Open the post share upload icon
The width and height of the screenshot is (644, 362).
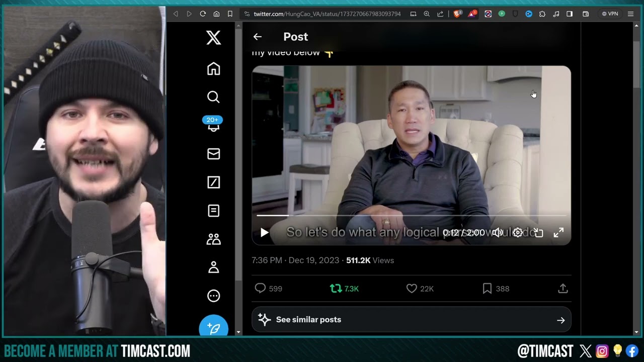(x=563, y=289)
